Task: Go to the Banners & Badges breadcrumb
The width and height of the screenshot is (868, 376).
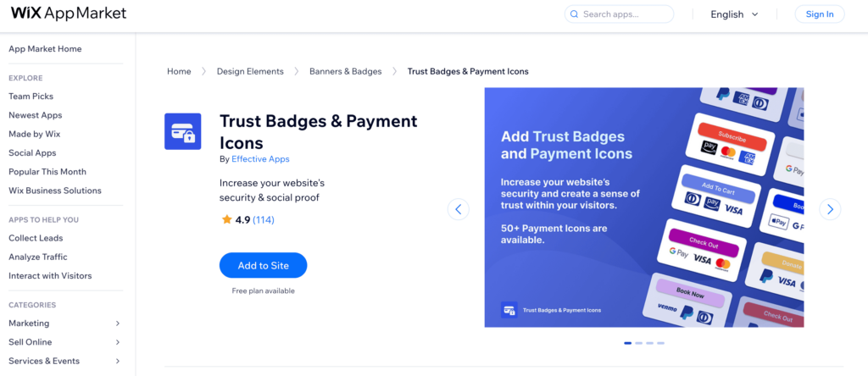Action: [x=346, y=71]
